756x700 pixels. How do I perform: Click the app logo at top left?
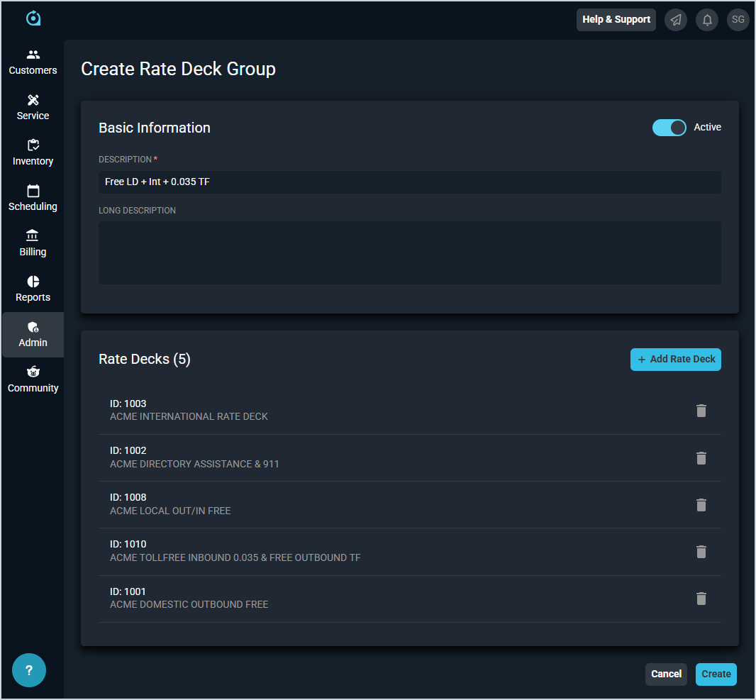tap(33, 18)
